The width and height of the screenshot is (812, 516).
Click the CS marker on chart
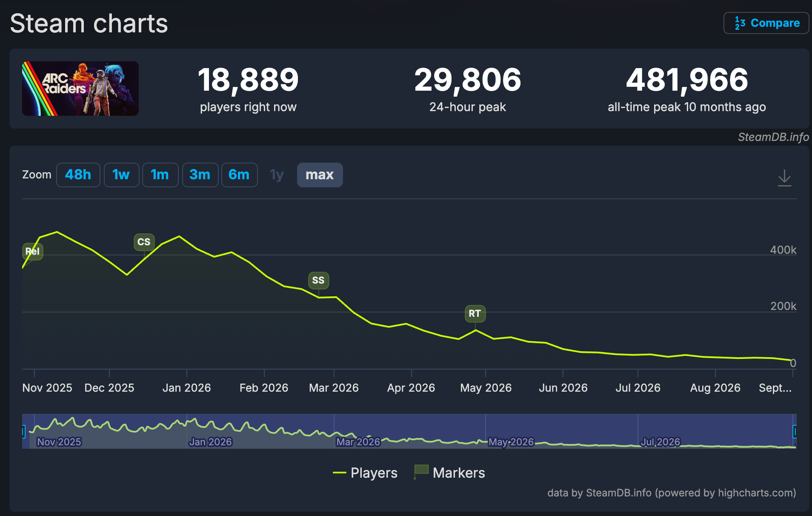click(x=144, y=242)
